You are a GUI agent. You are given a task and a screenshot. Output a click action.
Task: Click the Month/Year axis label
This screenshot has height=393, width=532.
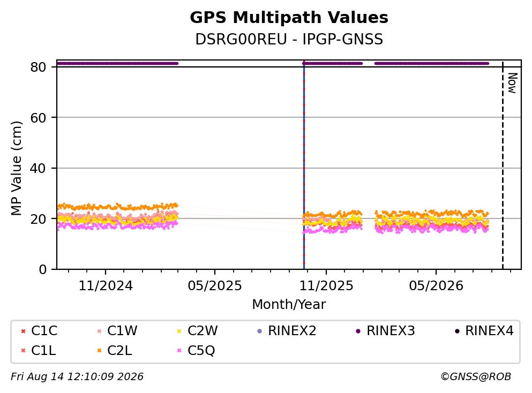(289, 305)
